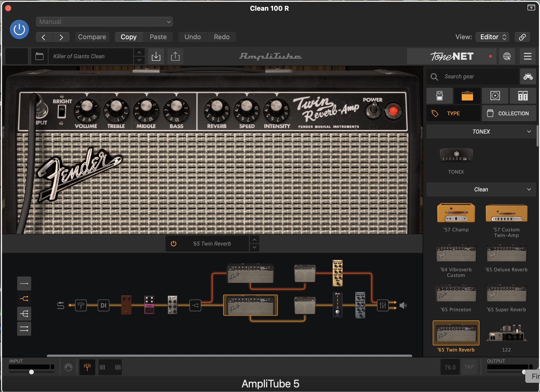Open the View Editor dropdown

click(493, 37)
